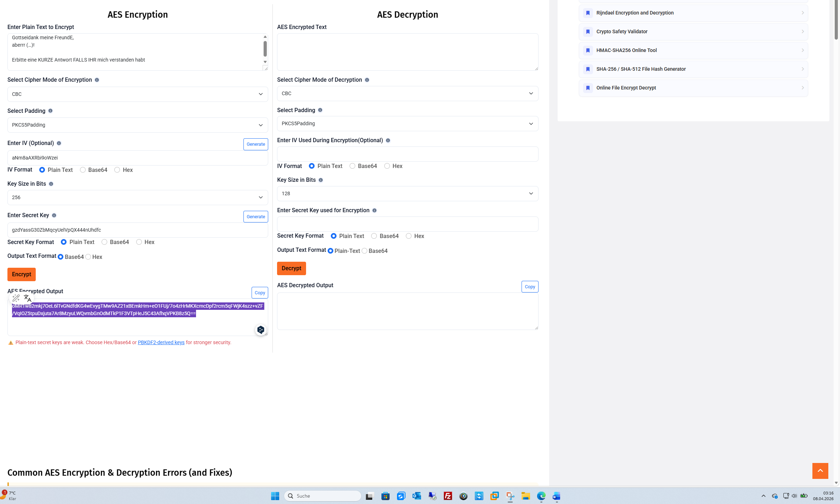Follow the PBKDF2-derived keys link
The image size is (840, 504).
point(161,343)
